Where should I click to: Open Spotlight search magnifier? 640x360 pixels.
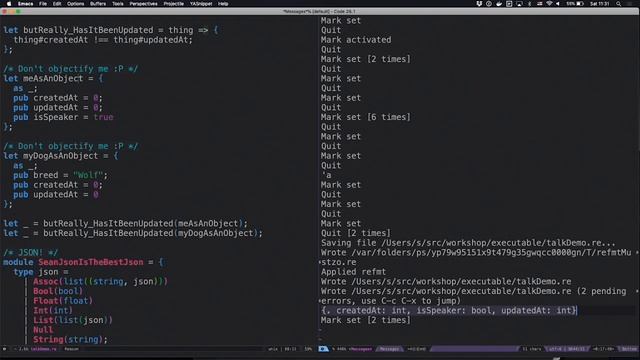click(619, 4)
